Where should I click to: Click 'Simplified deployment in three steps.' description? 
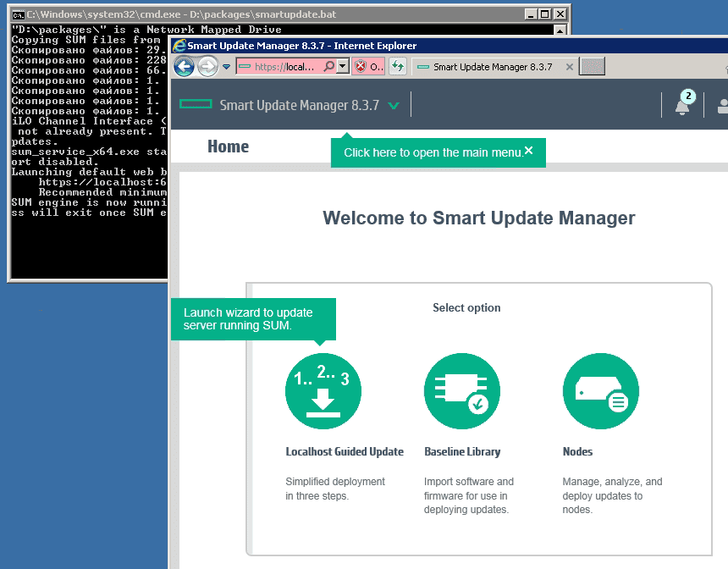point(335,489)
